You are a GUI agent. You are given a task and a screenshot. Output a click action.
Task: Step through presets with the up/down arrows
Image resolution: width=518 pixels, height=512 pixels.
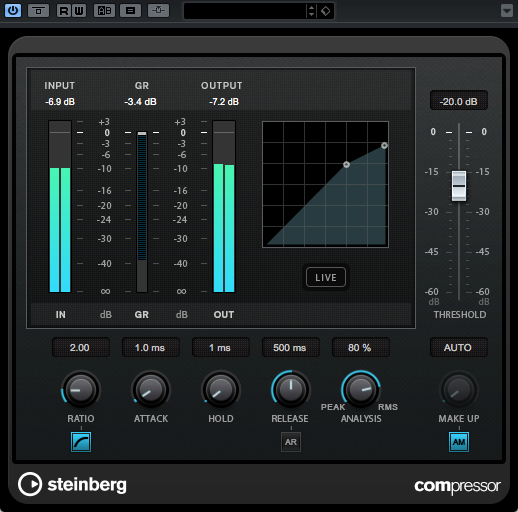pos(311,11)
